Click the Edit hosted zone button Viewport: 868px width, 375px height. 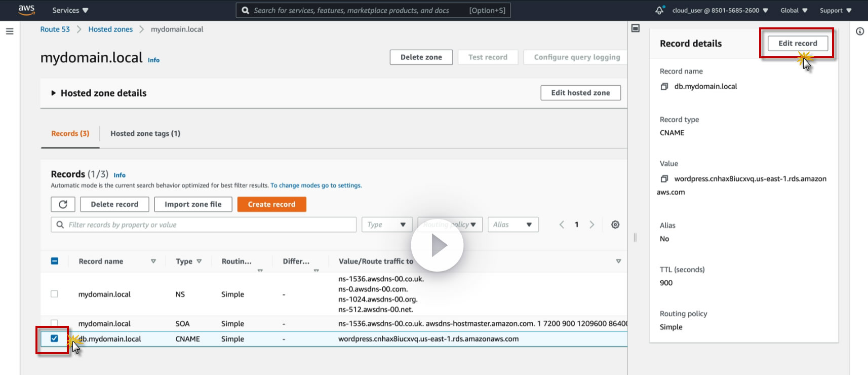click(x=580, y=93)
